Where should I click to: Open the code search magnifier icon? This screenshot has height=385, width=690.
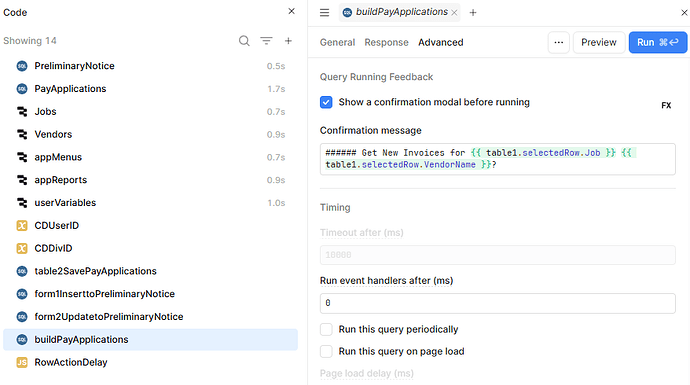(244, 41)
